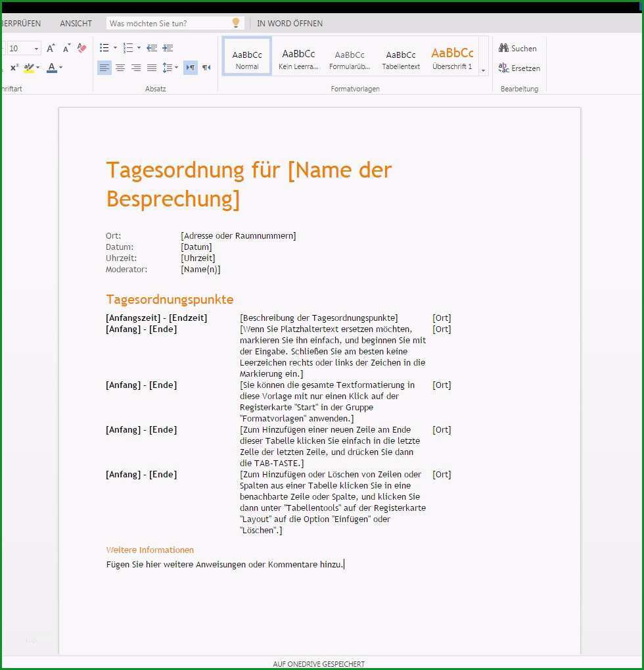
Task: Click the '[Uhrzeit]' placeholder
Action: (x=198, y=258)
